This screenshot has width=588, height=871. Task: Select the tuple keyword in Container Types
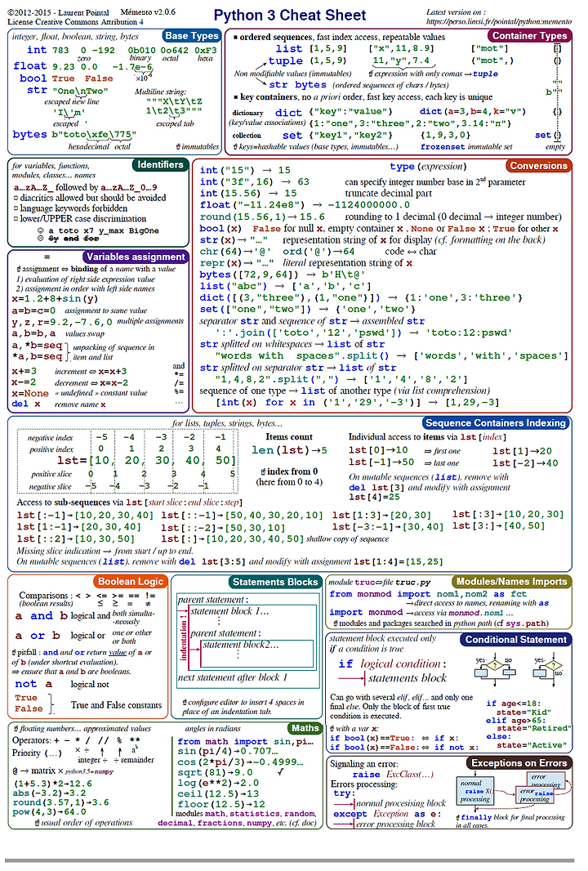(x=285, y=60)
